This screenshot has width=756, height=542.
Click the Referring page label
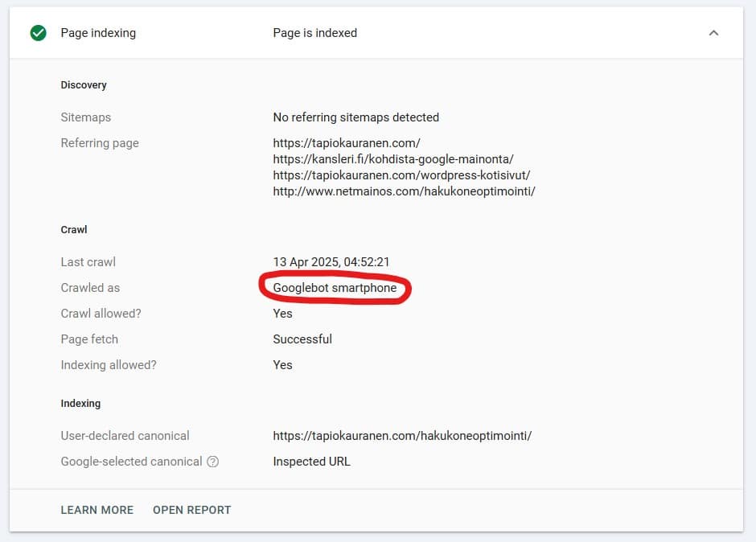click(x=100, y=143)
